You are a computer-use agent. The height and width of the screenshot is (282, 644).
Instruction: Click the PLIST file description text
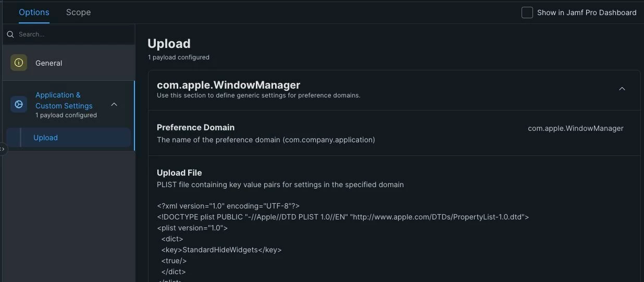click(280, 185)
